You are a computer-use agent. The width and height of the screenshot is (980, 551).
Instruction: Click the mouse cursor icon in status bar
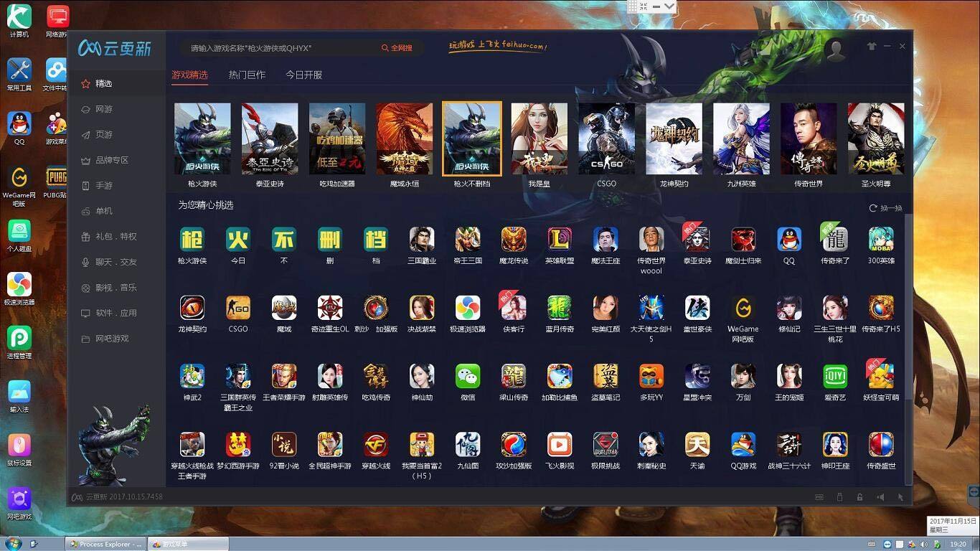coord(900,496)
